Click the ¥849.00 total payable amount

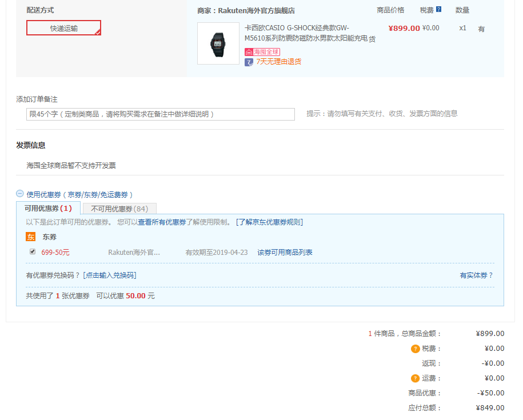(x=490, y=408)
